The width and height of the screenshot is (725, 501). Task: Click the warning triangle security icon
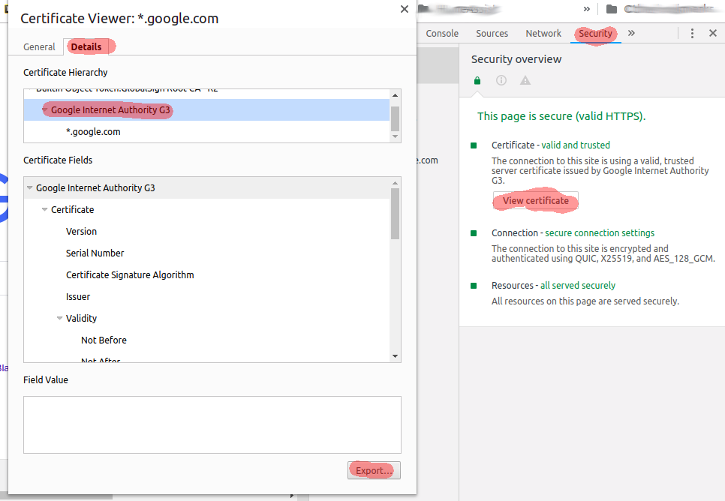tap(525, 80)
